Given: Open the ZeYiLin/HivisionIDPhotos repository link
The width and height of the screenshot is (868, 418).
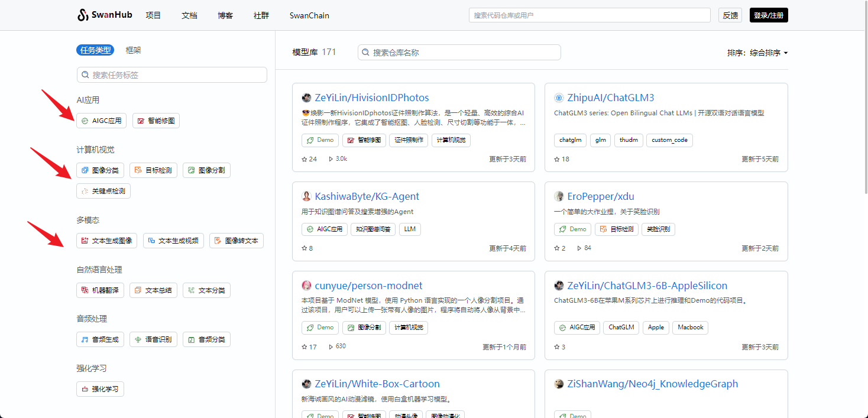Looking at the screenshot, I should [372, 98].
